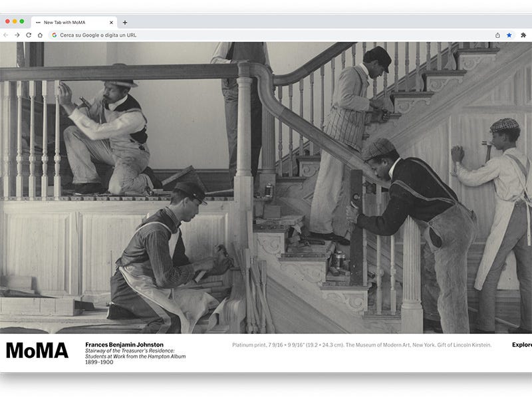Click the MoMA logo
Image resolution: width=532 pixels, height=399 pixels.
37,350
